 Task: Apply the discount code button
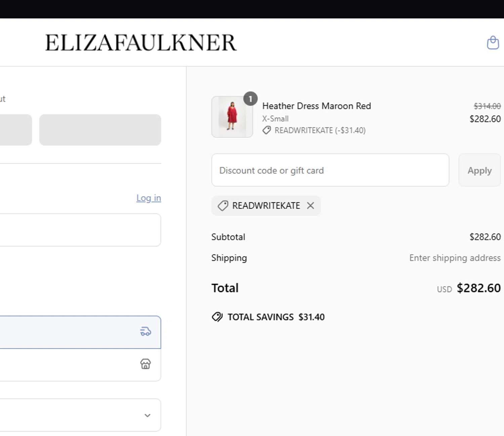pyautogui.click(x=479, y=170)
